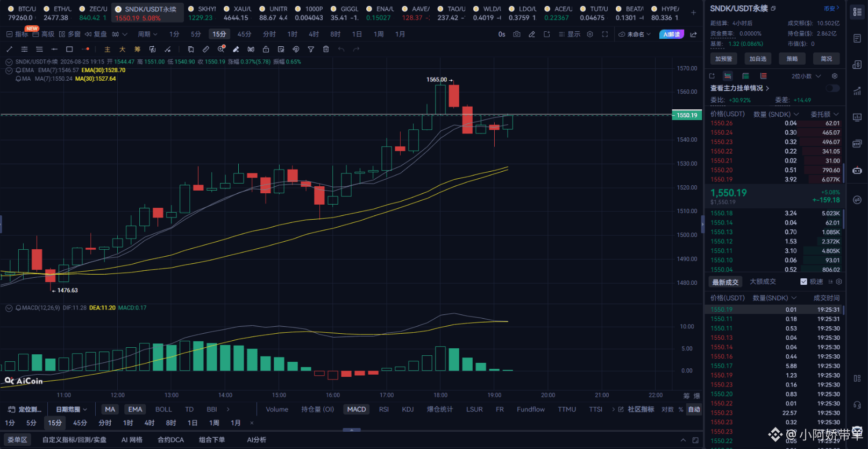Show combined buy-sell order book view
868x449 pixels.
pos(728,76)
